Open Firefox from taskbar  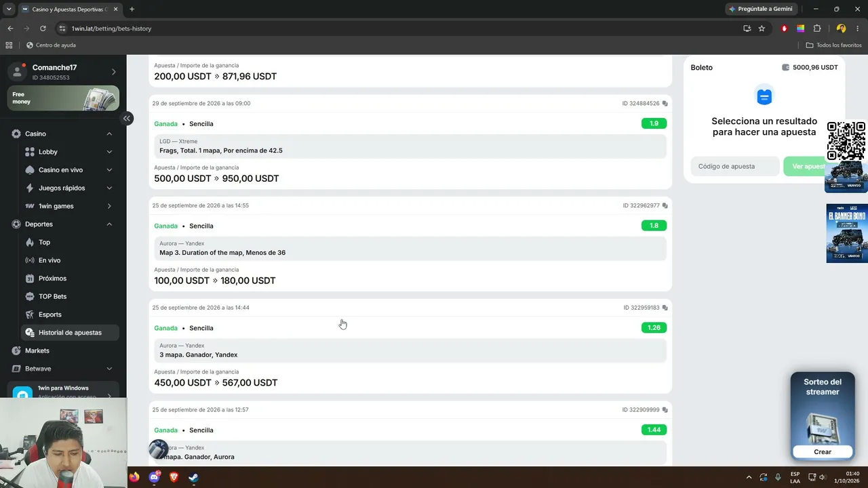pos(134,477)
